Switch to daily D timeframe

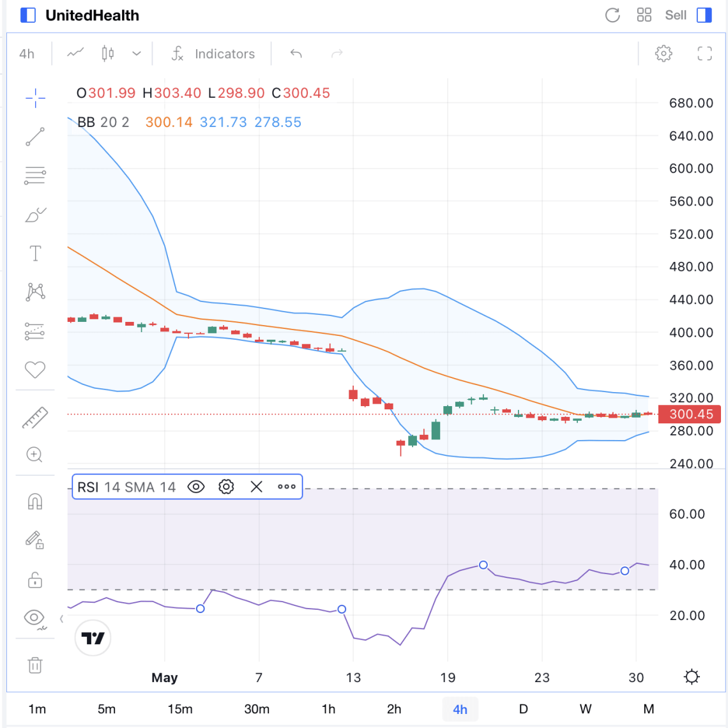[523, 709]
